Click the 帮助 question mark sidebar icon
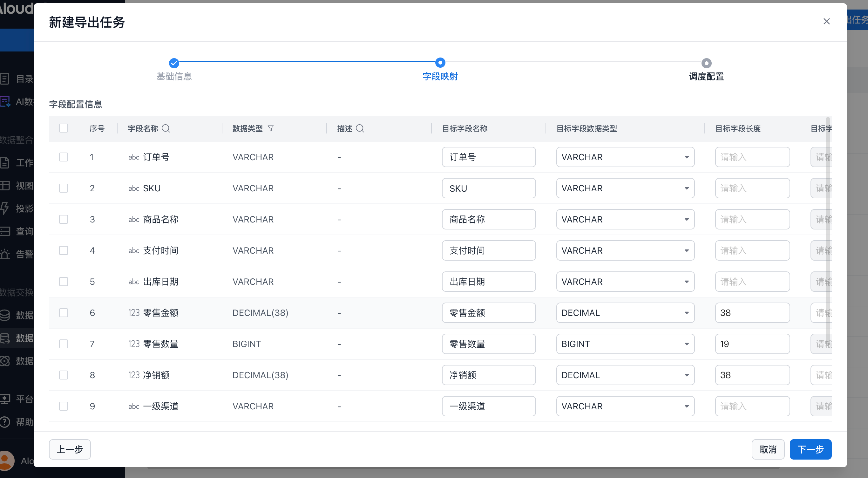 pos(5,422)
